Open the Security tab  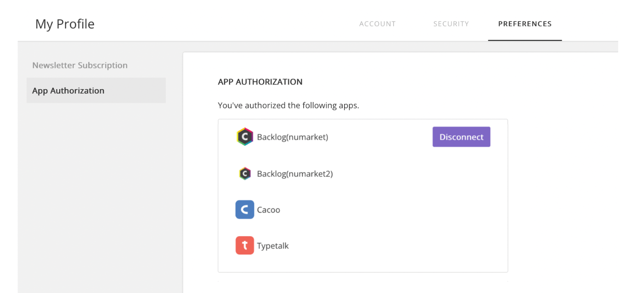[451, 24]
